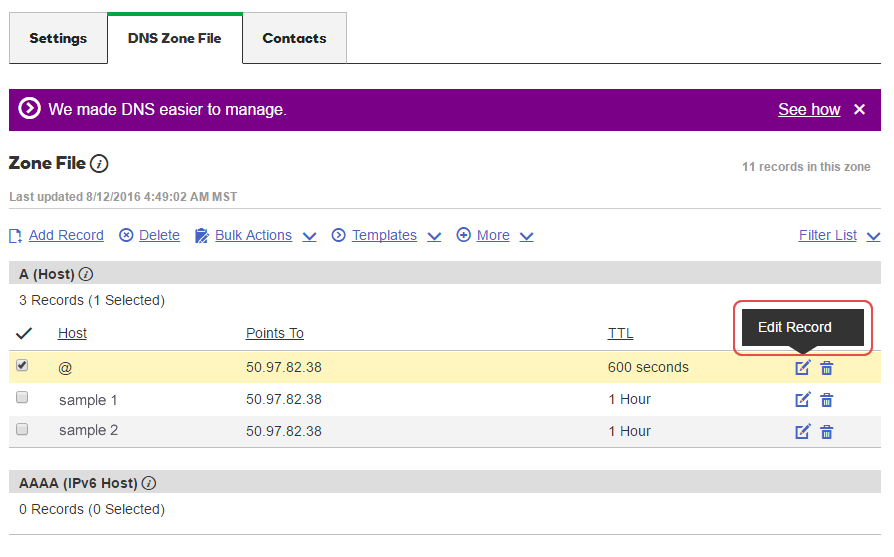Edit the @ host record
Screen dimensions: 894x557
point(802,368)
